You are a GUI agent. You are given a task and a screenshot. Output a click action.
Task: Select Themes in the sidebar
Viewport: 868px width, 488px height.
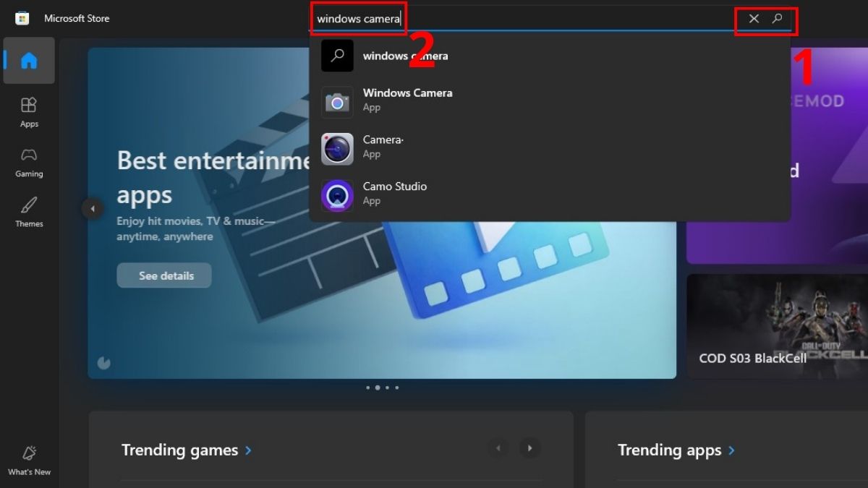tap(29, 211)
